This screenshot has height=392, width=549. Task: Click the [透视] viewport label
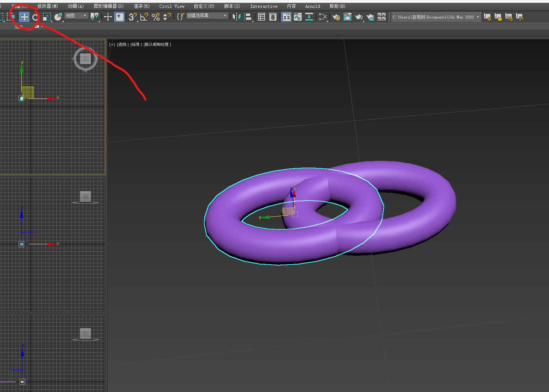tap(122, 44)
